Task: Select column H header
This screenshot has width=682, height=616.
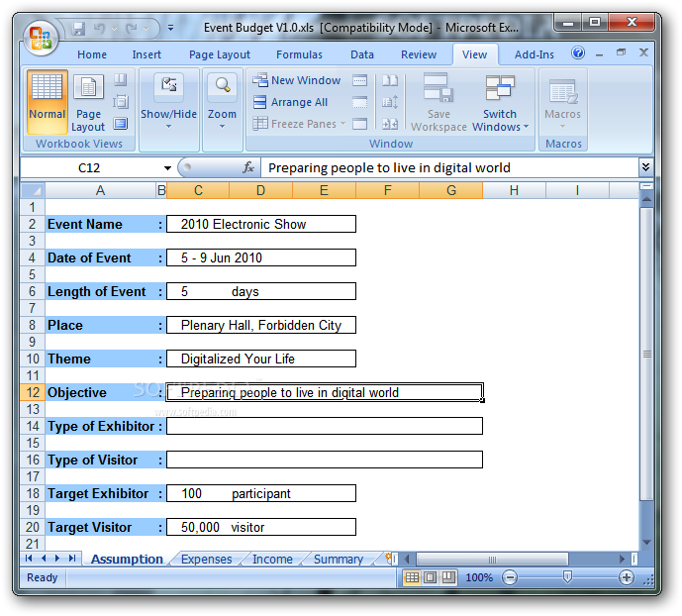Action: tap(514, 190)
